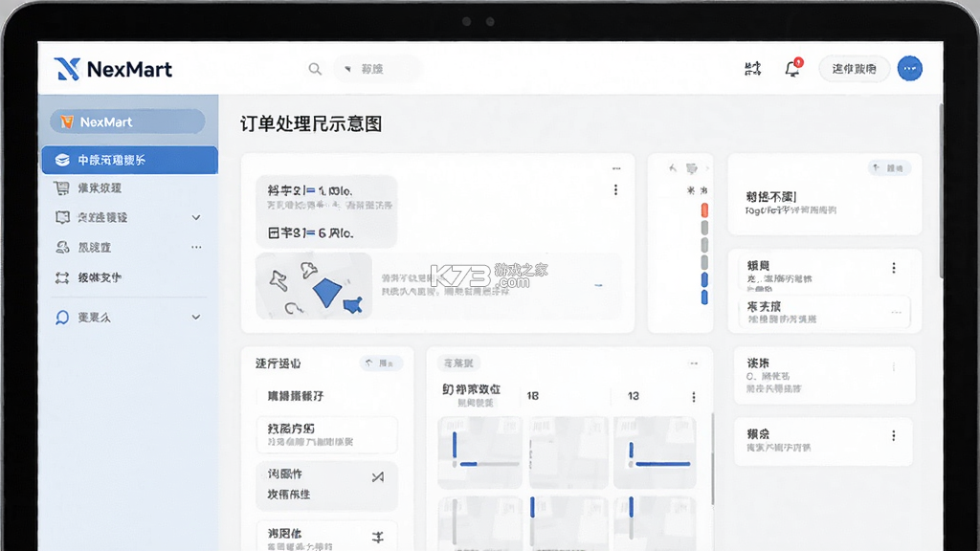Select the lowest blue bar segment in narrow card

coord(704,298)
